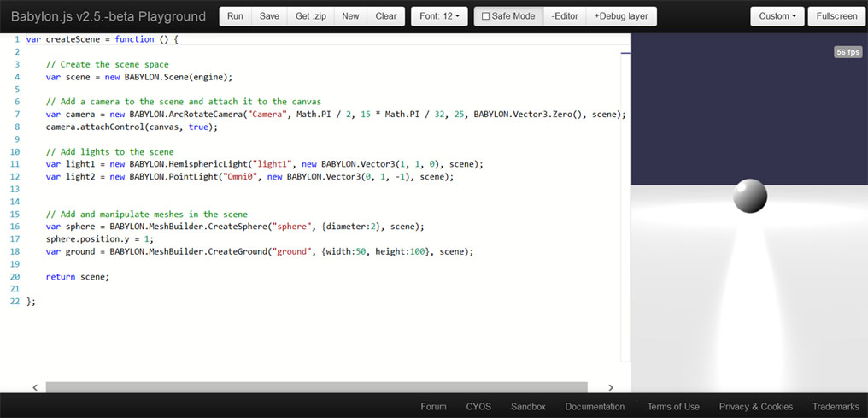Open Privacy & Cookies page
The width and height of the screenshot is (868, 418).
coord(755,406)
